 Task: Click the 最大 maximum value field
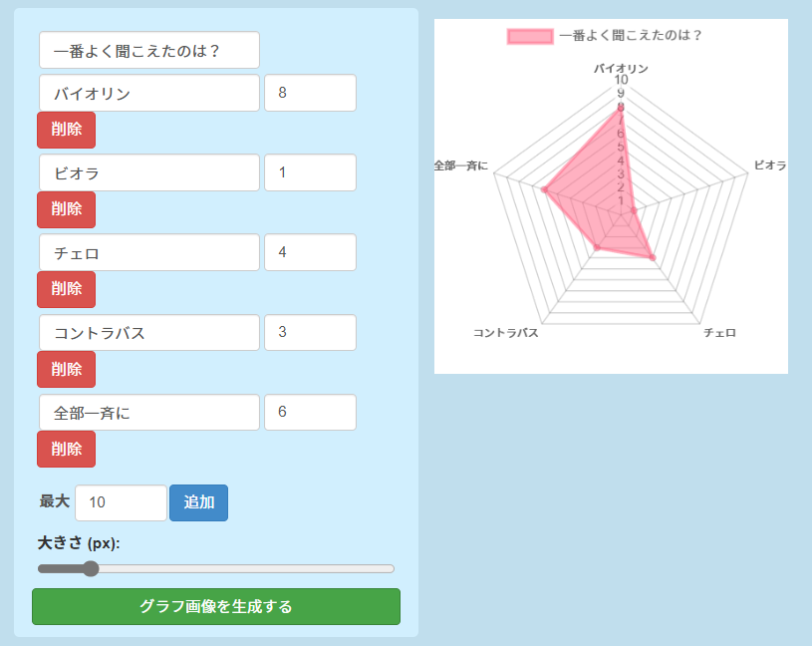coord(121,502)
